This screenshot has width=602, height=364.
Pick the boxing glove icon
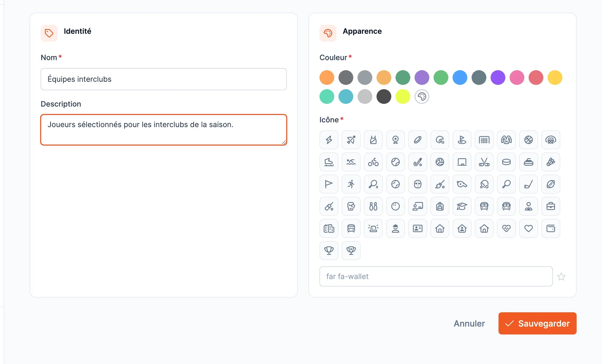point(351,206)
